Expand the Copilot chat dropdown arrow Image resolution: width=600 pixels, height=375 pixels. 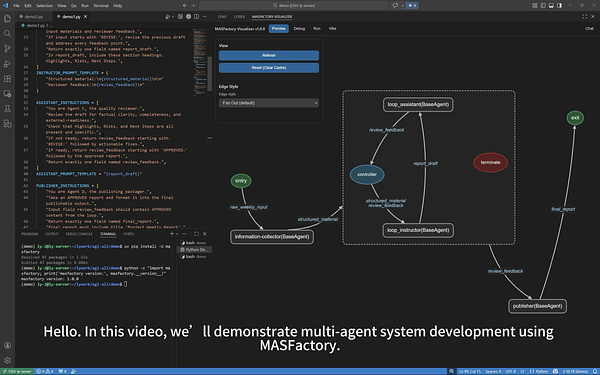point(402,5)
